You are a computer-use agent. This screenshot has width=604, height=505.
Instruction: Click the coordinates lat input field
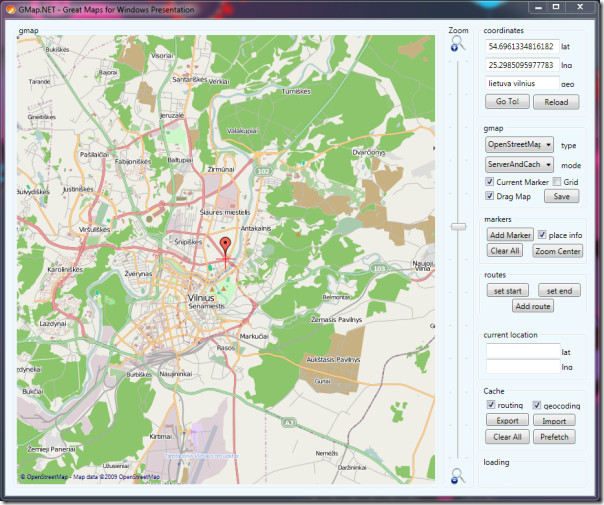tap(522, 47)
